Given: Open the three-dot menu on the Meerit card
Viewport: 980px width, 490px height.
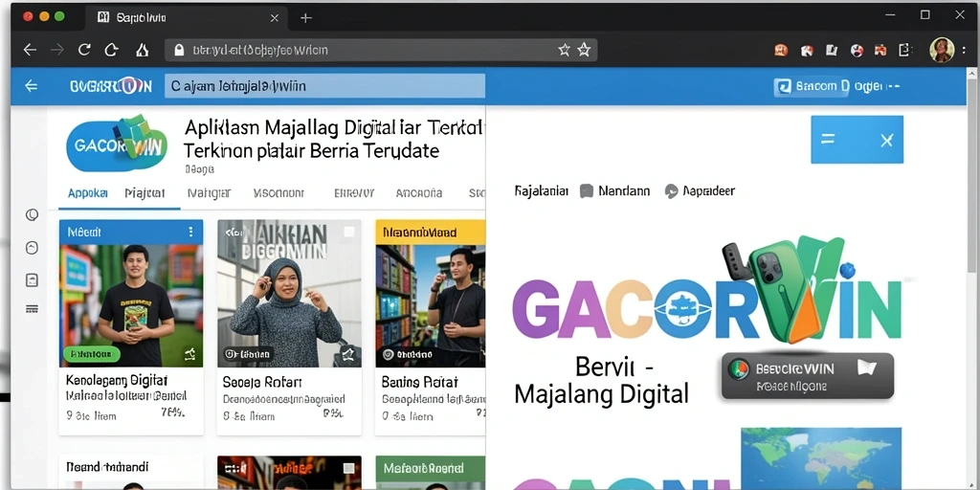Looking at the screenshot, I should click(190, 232).
